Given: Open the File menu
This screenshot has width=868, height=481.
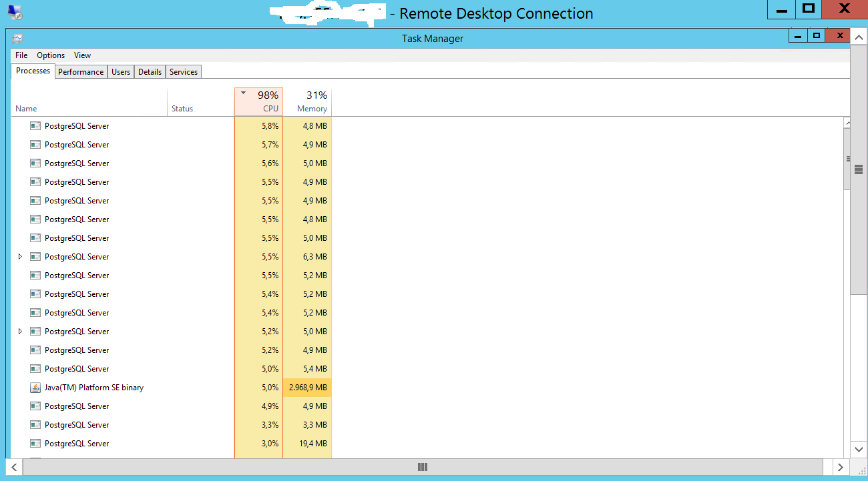Looking at the screenshot, I should (21, 55).
